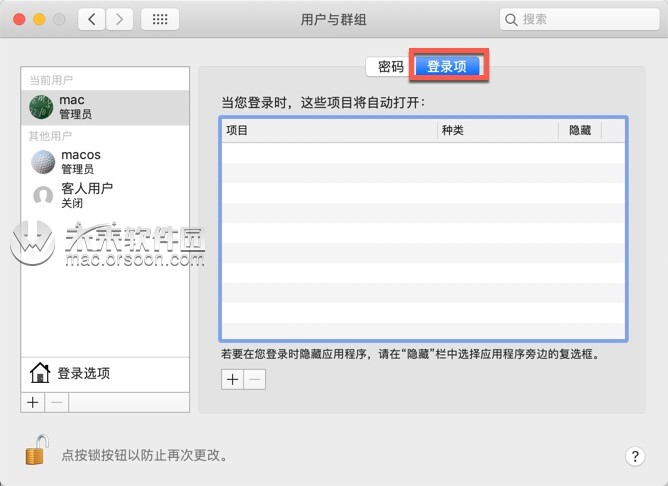Select the 登录项 tab
668x486 pixels.
[x=447, y=66]
